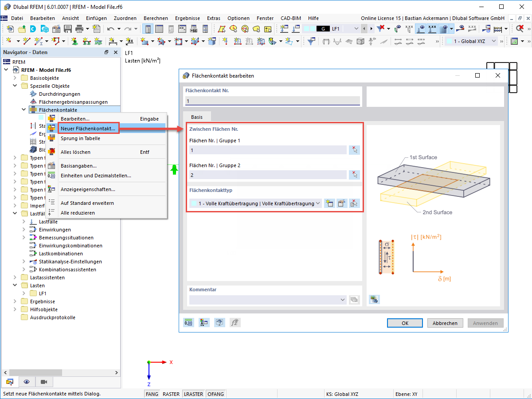Open the LF1 load case dropdown
The image size is (532, 399).
[357, 29]
